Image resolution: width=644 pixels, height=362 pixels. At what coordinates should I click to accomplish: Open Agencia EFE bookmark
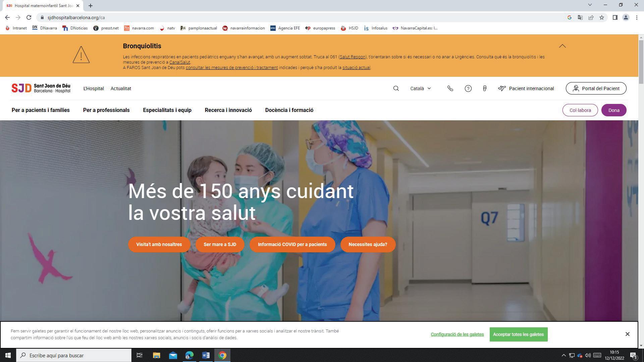click(x=285, y=28)
